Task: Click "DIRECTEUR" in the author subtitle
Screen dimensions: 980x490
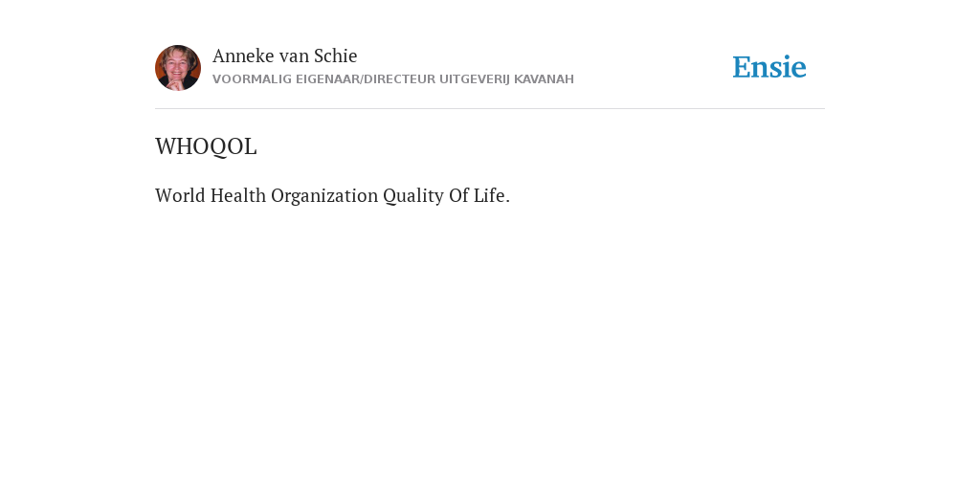Action: tap(399, 79)
